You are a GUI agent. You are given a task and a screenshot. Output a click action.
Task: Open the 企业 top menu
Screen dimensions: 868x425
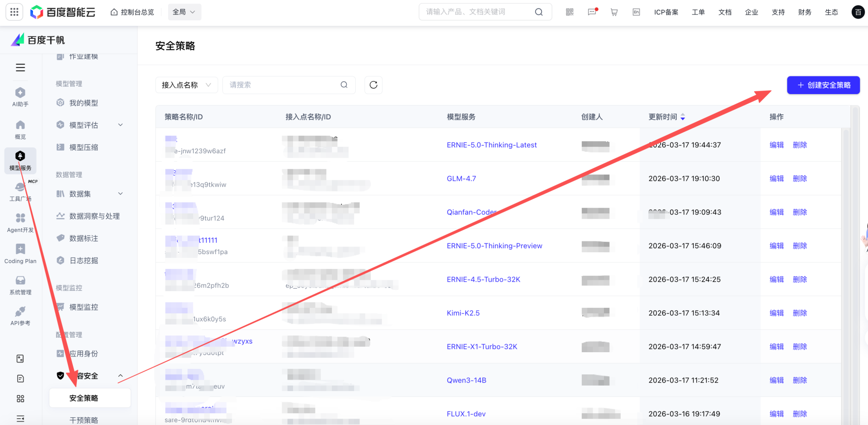tap(751, 12)
